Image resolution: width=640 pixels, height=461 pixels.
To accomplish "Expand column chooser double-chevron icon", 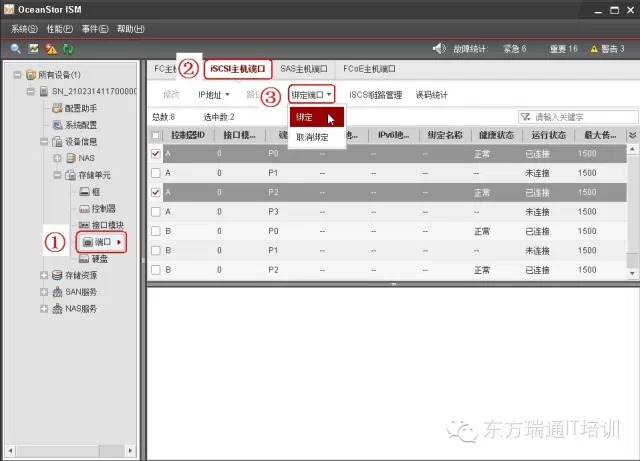I will (x=633, y=135).
